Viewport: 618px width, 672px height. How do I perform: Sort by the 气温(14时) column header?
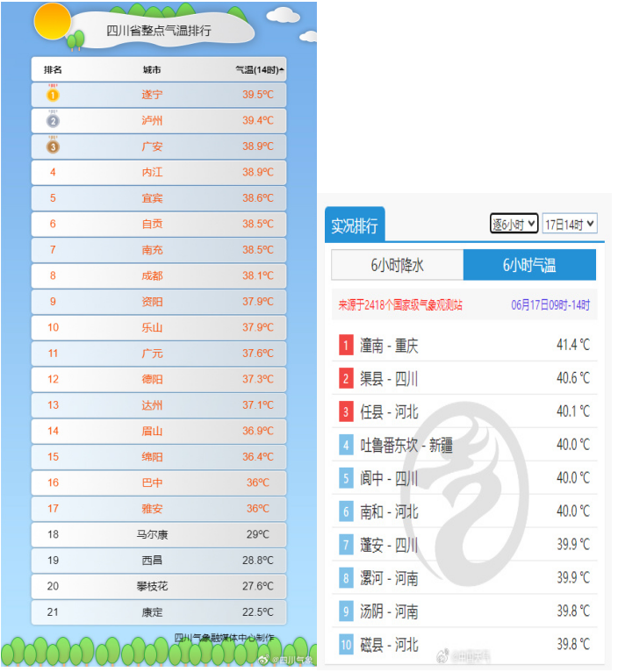259,69
